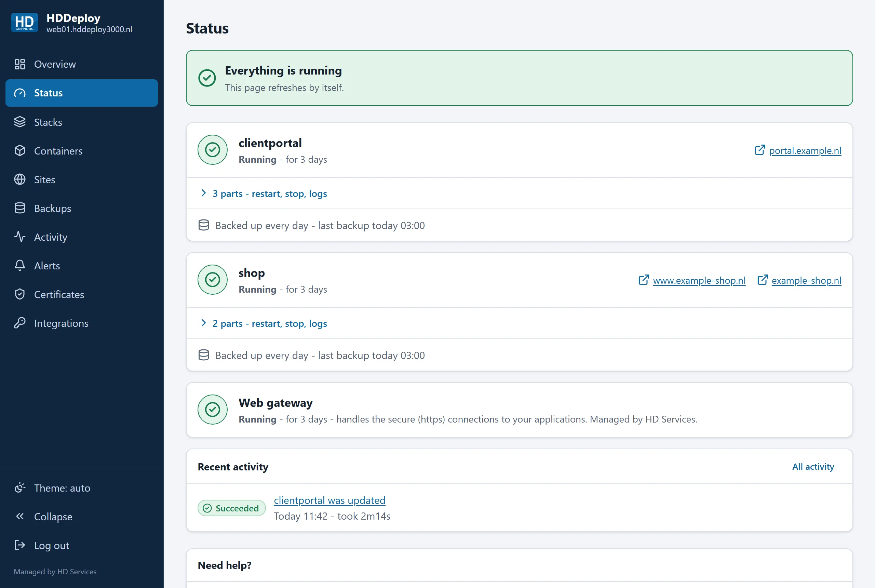This screenshot has height=588, width=875.
Task: Collapse the sidebar with double-chevron
Action: (x=82, y=517)
